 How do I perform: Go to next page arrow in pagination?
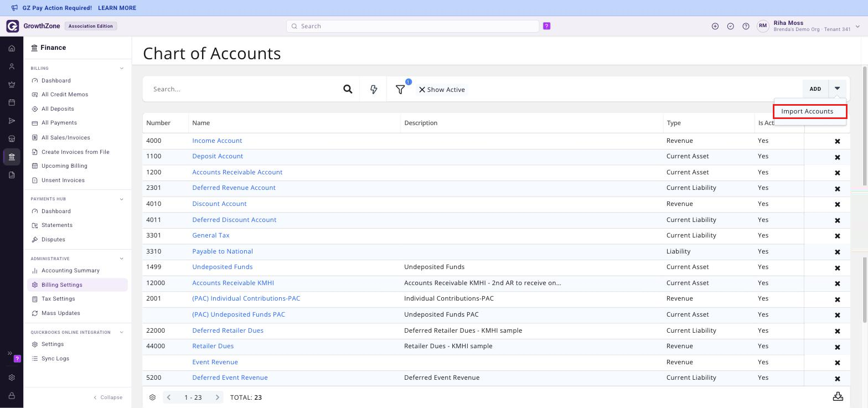218,397
